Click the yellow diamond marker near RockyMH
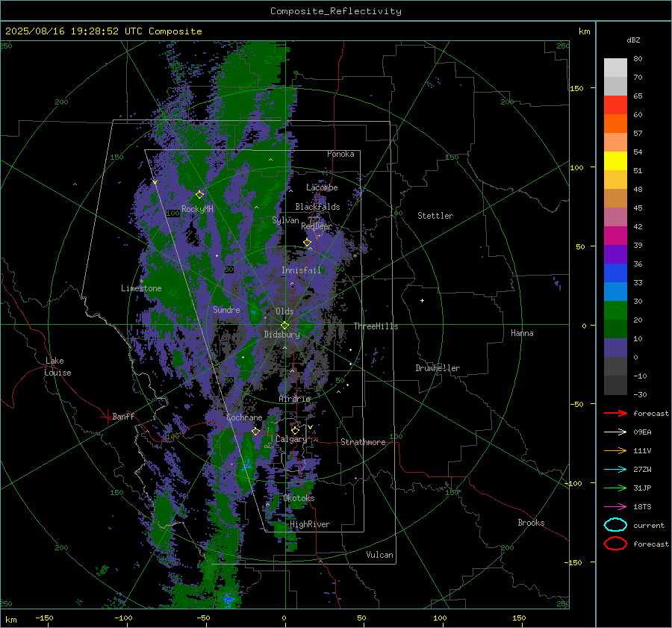The image size is (672, 628). [x=199, y=195]
